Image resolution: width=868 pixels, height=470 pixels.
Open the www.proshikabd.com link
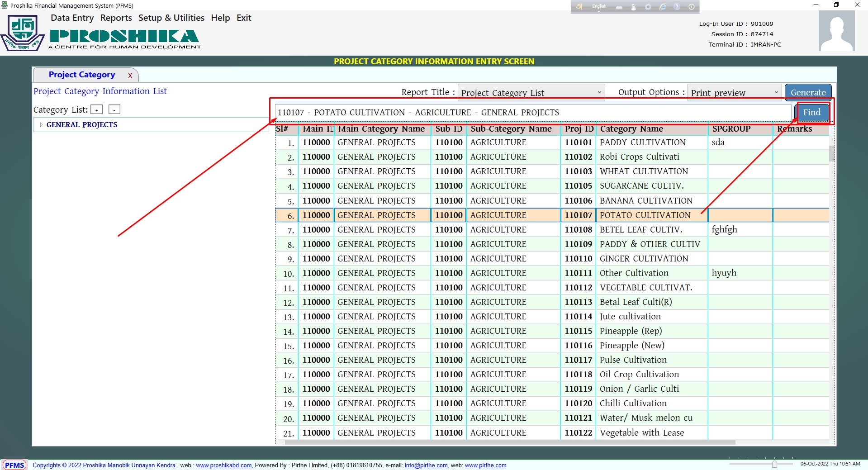tap(224, 465)
